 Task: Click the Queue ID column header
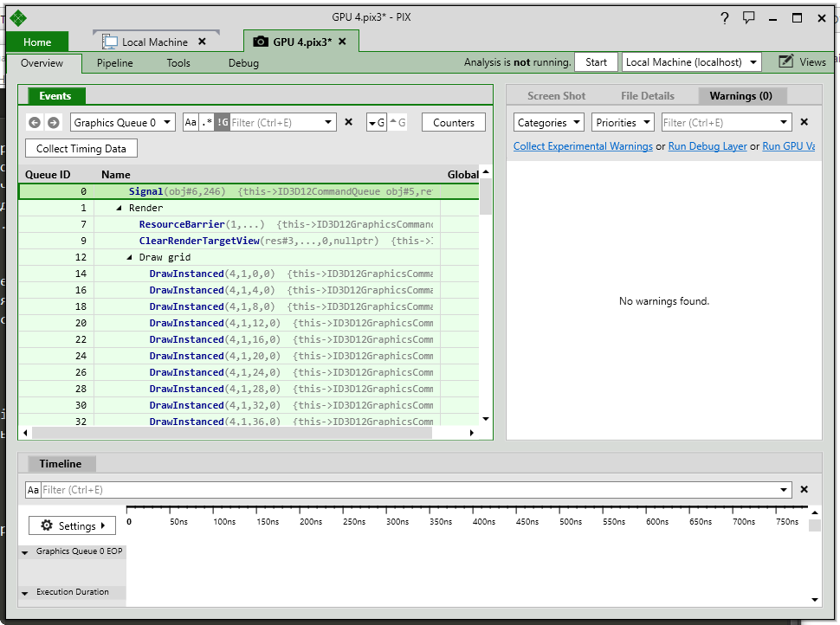click(x=48, y=175)
